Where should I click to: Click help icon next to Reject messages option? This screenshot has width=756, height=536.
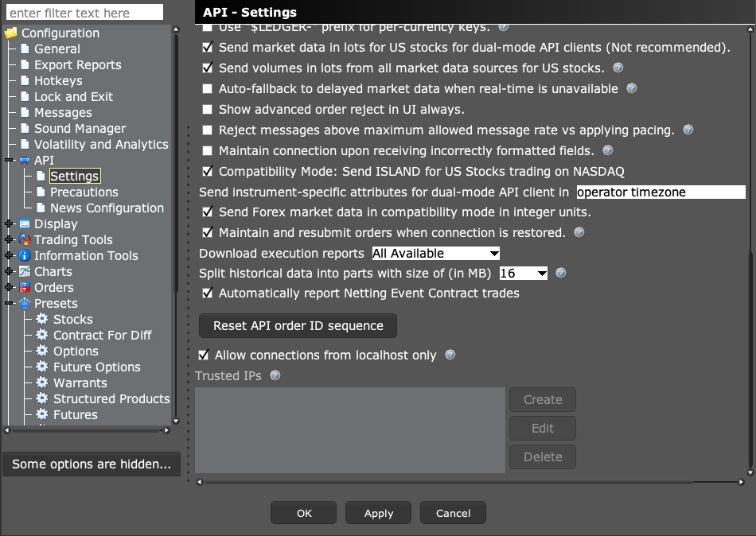point(688,130)
